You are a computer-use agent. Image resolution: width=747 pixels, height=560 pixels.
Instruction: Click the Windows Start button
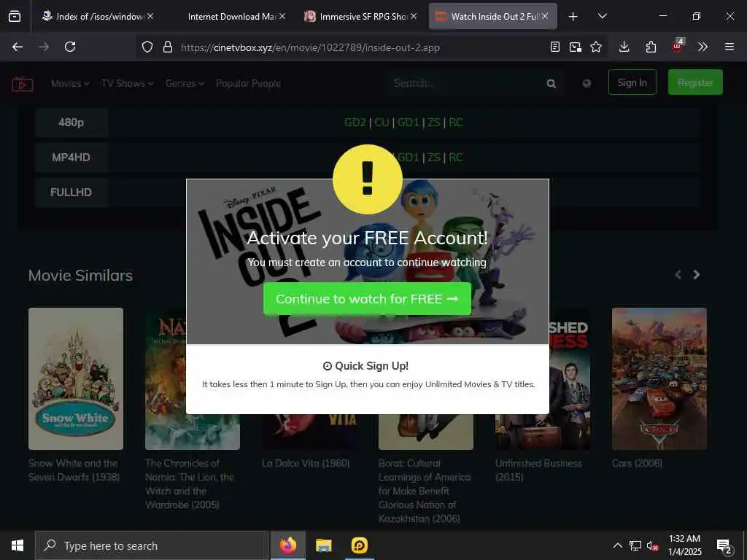click(18, 545)
